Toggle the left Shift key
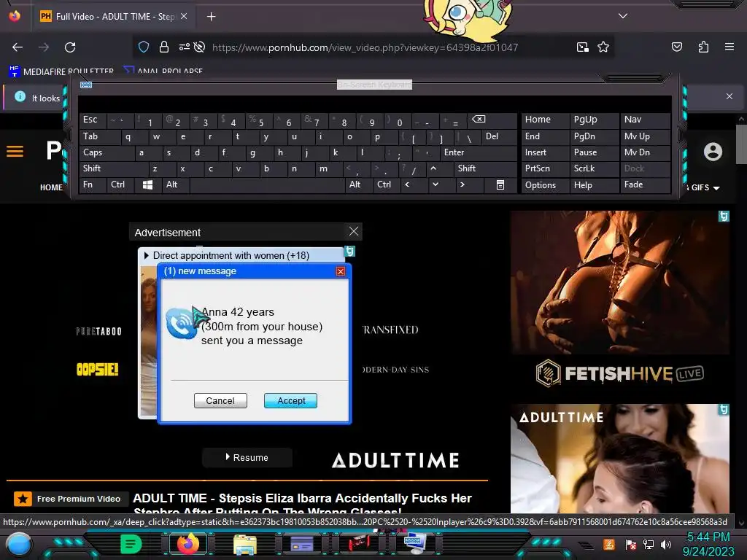The image size is (747, 560). (x=114, y=168)
